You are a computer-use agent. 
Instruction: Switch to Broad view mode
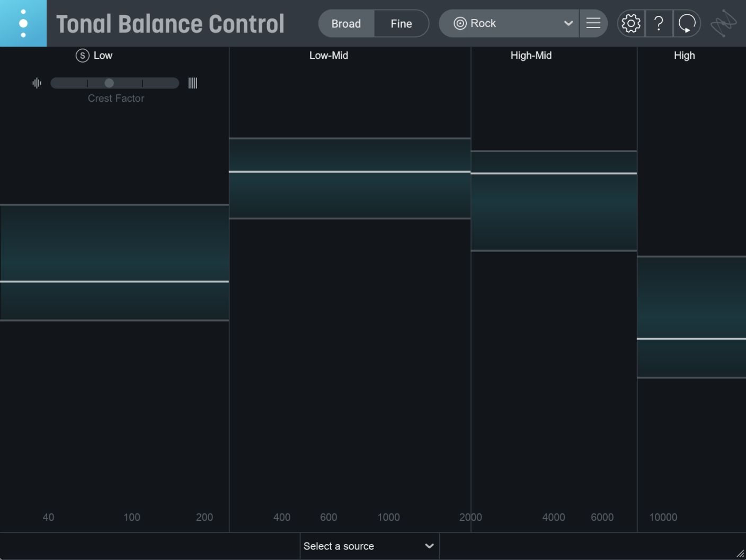click(x=346, y=23)
